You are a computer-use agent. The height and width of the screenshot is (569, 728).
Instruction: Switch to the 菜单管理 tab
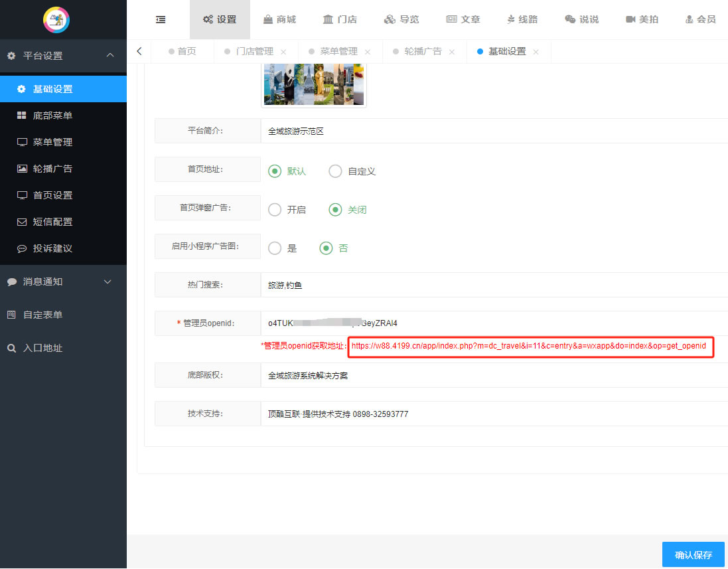(338, 52)
